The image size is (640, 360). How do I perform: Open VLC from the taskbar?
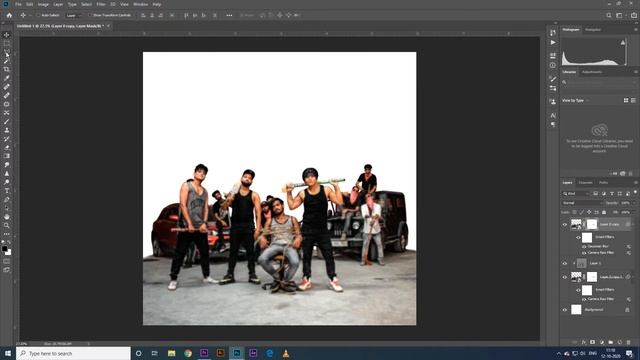click(x=286, y=353)
